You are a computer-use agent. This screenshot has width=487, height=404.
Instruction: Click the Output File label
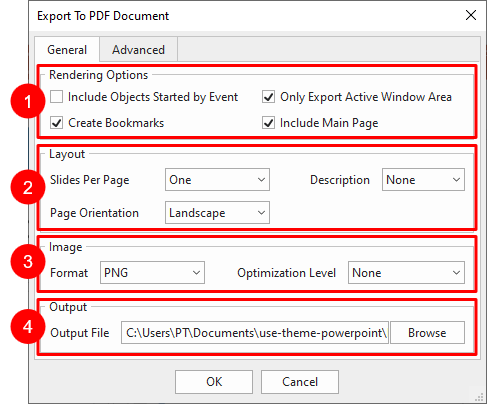tap(80, 333)
